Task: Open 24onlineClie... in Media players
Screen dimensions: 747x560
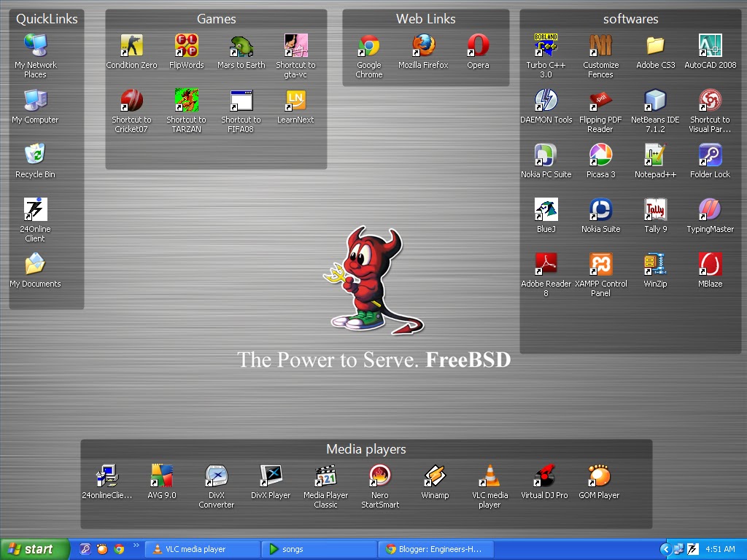Action: point(107,481)
